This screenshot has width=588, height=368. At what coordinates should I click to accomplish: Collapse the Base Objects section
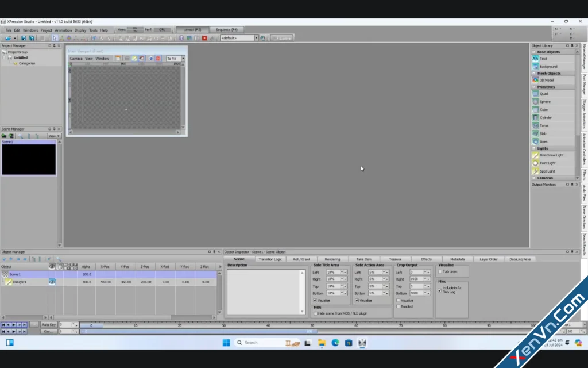click(533, 52)
